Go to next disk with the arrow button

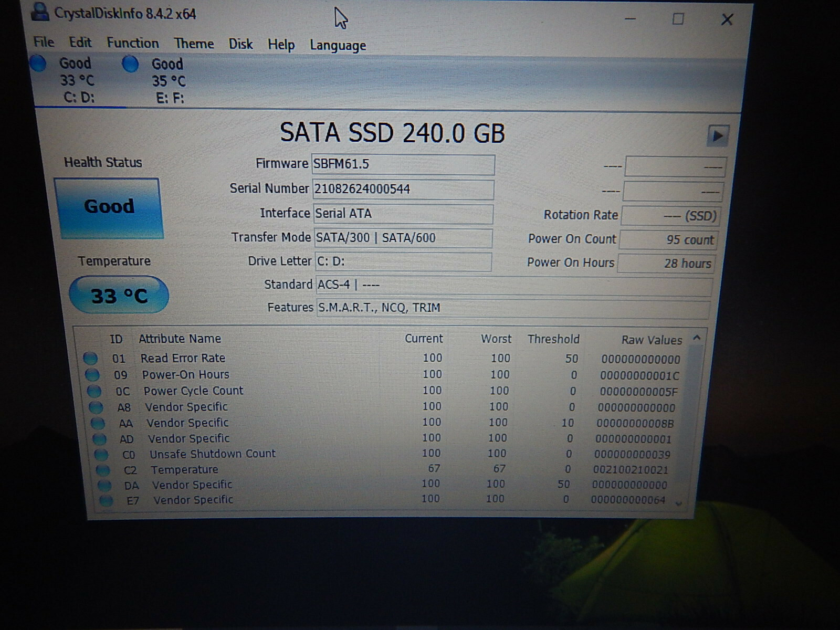(718, 136)
